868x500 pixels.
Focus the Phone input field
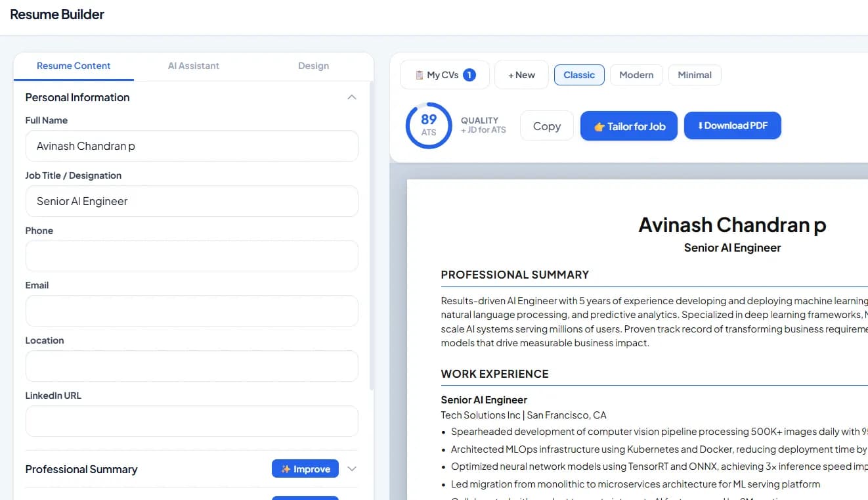[x=192, y=256]
